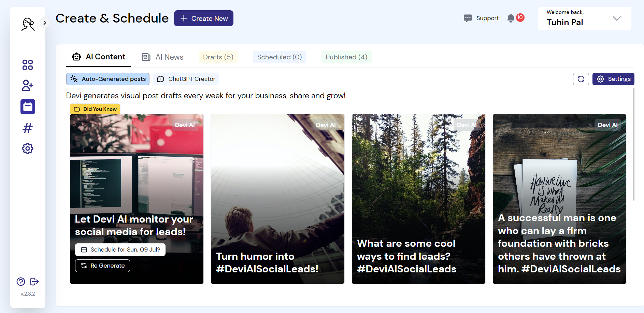Open the successful man quote post card
This screenshot has width=644, height=313.
pos(559,199)
